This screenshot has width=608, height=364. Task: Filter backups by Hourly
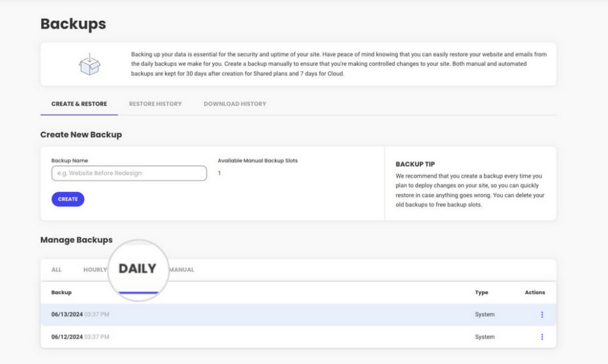(x=95, y=270)
